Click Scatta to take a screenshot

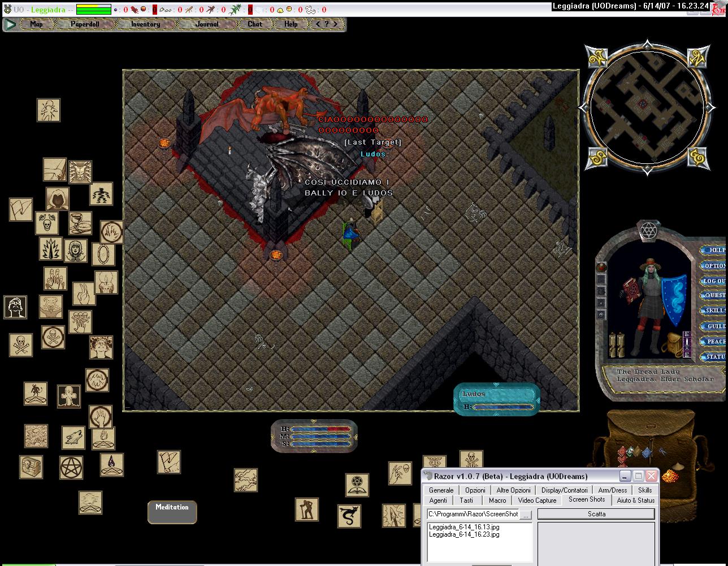coord(596,514)
